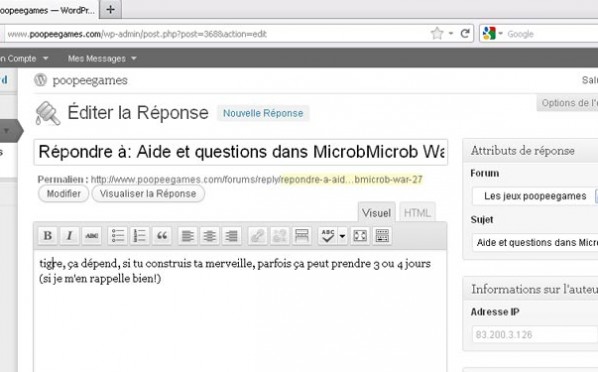Viewport: 598px width, 372px height.
Task: Open the Forum select box Les jeux poopeegames
Action: pyautogui.click(x=535, y=196)
